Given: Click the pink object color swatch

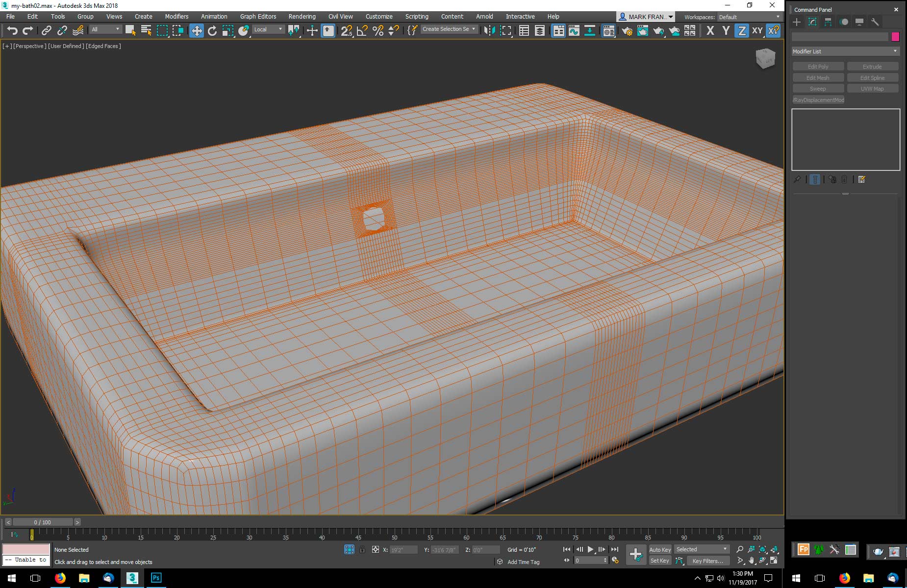Looking at the screenshot, I should coord(895,37).
